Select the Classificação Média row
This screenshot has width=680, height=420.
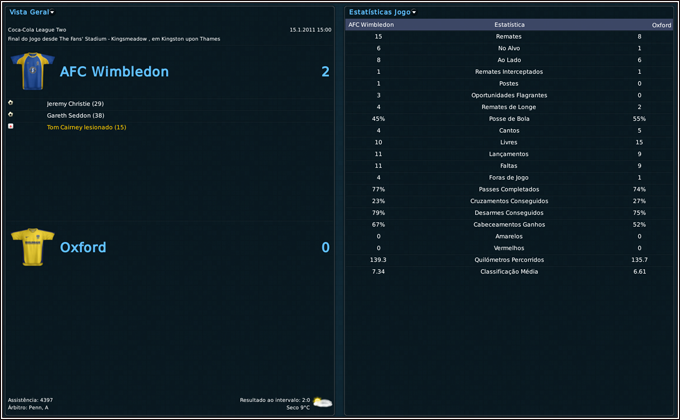click(x=509, y=271)
